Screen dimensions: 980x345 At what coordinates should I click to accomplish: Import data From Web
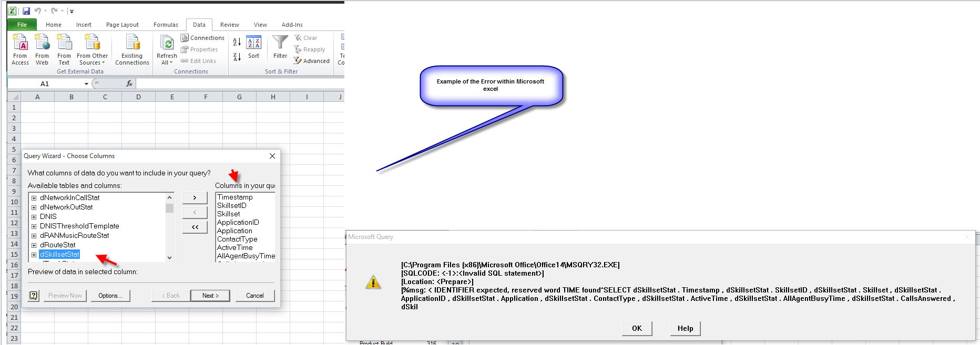pyautogui.click(x=42, y=50)
